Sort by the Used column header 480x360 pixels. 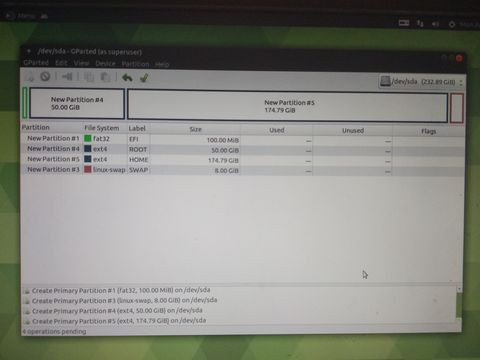[x=277, y=130]
